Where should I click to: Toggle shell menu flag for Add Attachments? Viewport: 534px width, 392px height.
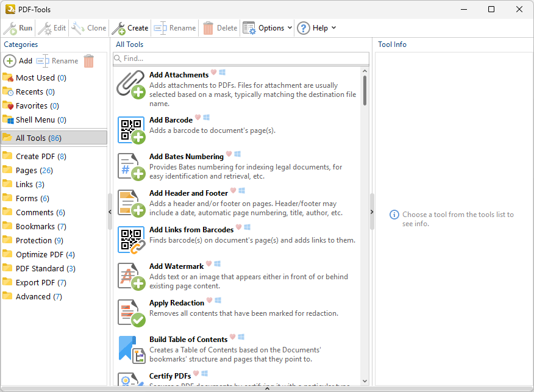222,72
